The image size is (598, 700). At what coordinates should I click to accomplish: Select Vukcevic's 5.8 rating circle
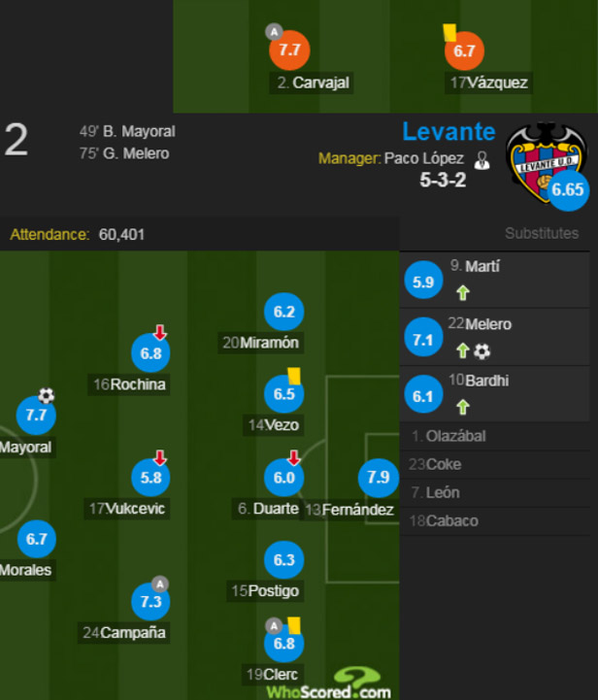[150, 478]
